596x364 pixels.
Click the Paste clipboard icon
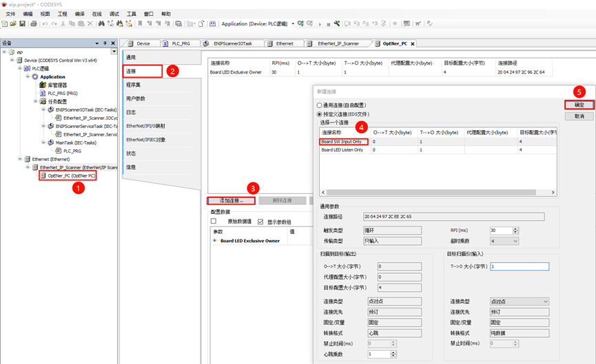81,23
